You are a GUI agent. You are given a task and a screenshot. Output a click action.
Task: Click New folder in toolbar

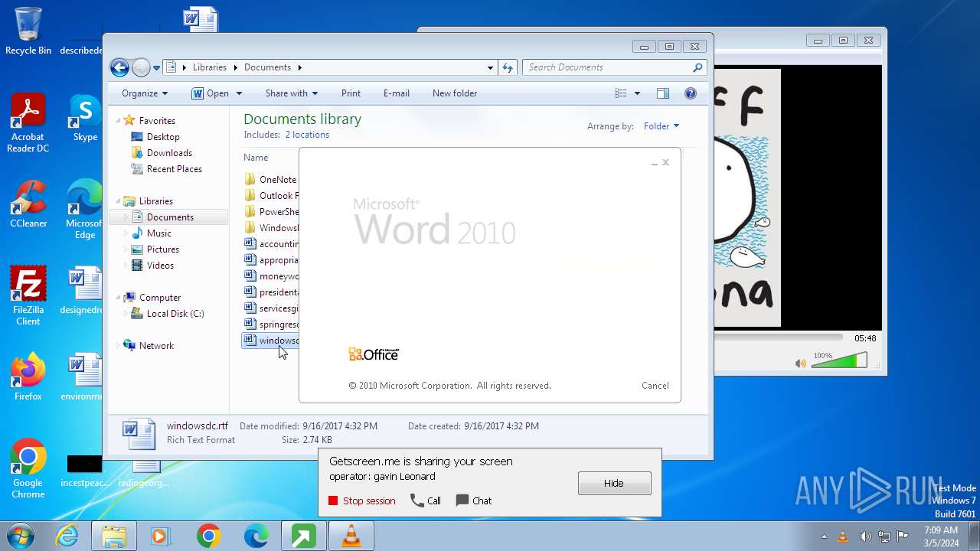pos(454,93)
